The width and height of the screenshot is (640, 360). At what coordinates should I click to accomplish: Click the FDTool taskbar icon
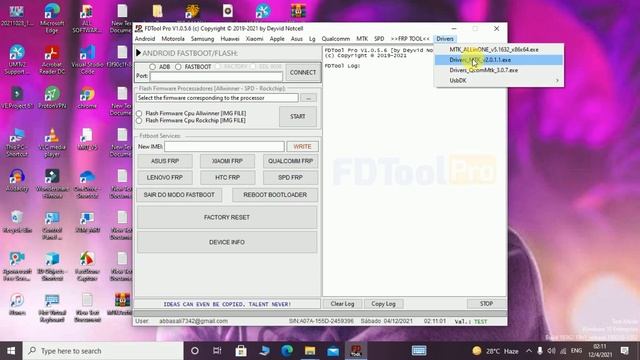356,351
